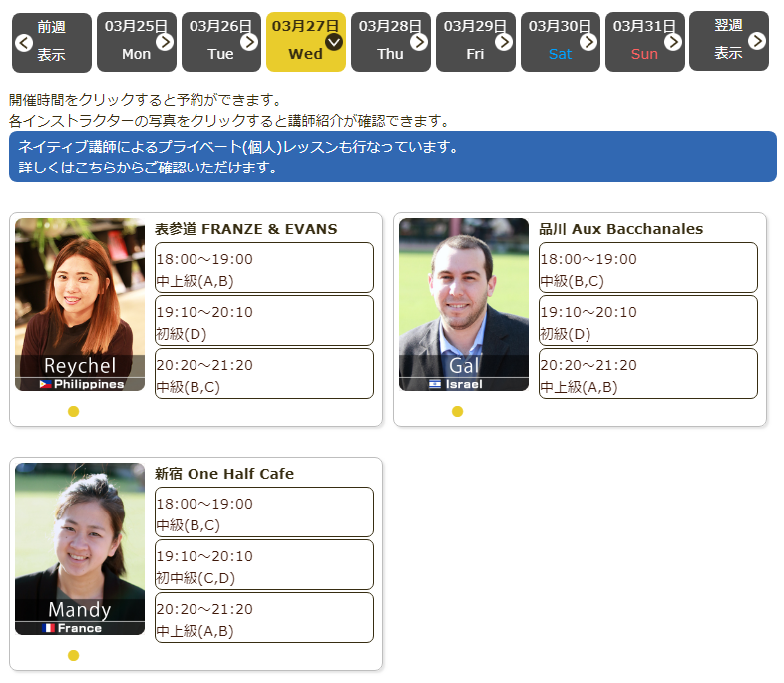Open the 03月31日 Sun date tab
Screen dimensions: 784x683
pyautogui.click(x=644, y=42)
